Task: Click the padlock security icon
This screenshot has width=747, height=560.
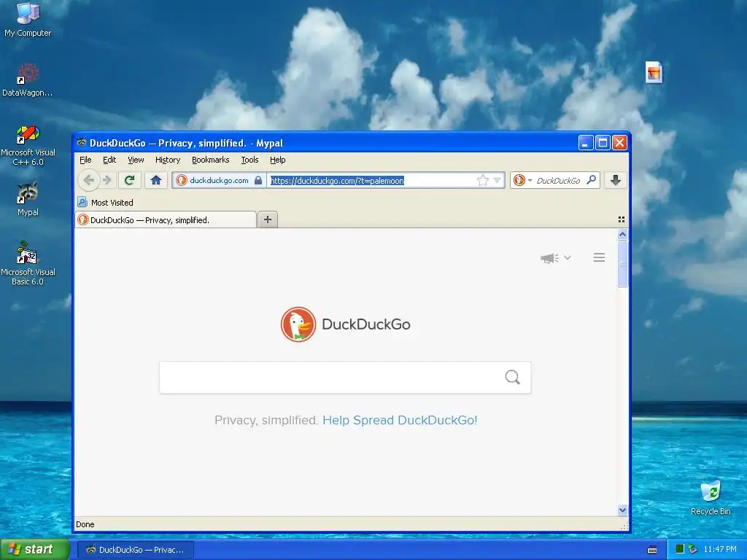Action: [x=258, y=181]
